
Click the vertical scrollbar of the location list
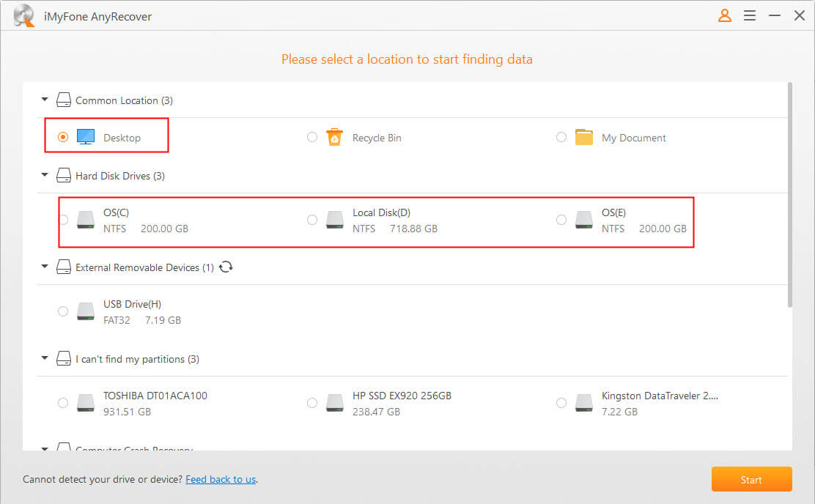click(x=789, y=194)
